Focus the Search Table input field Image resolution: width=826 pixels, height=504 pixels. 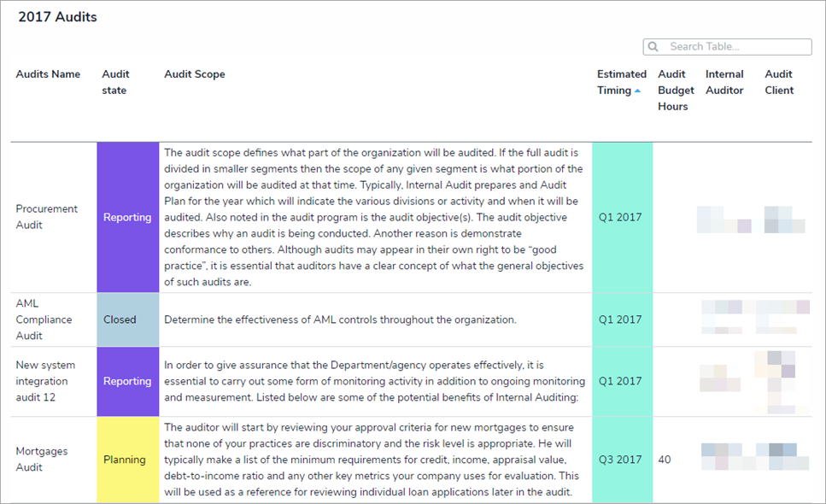coord(727,46)
